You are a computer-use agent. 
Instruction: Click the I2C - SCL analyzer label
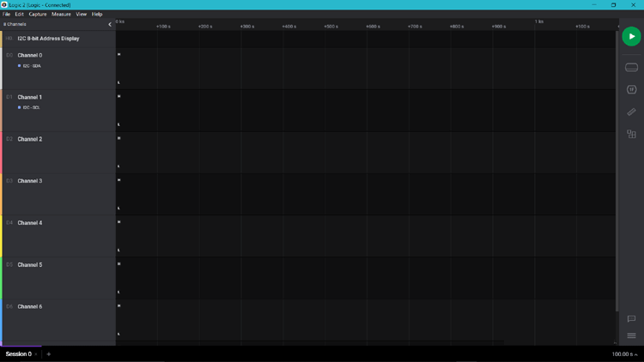coord(32,107)
